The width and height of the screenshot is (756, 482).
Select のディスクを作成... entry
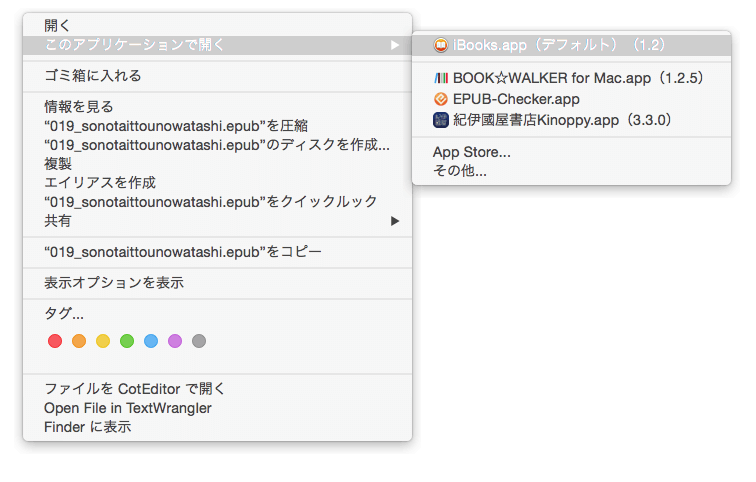[x=217, y=145]
